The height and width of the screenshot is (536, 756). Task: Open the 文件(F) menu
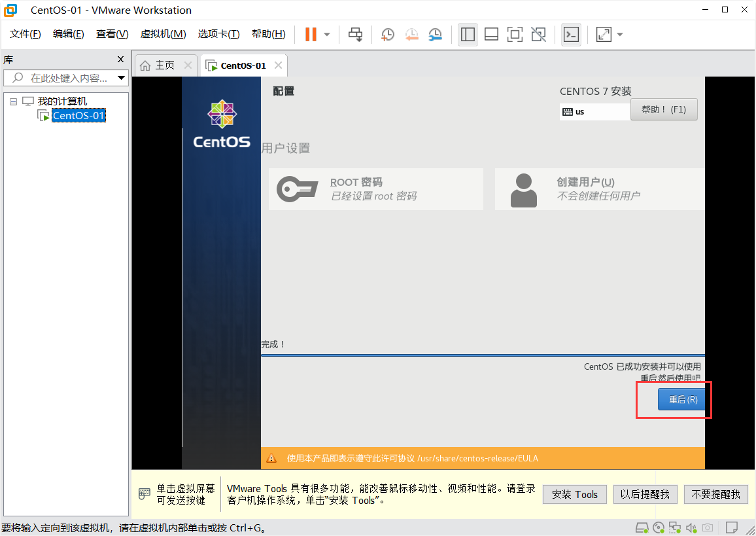tap(26, 34)
